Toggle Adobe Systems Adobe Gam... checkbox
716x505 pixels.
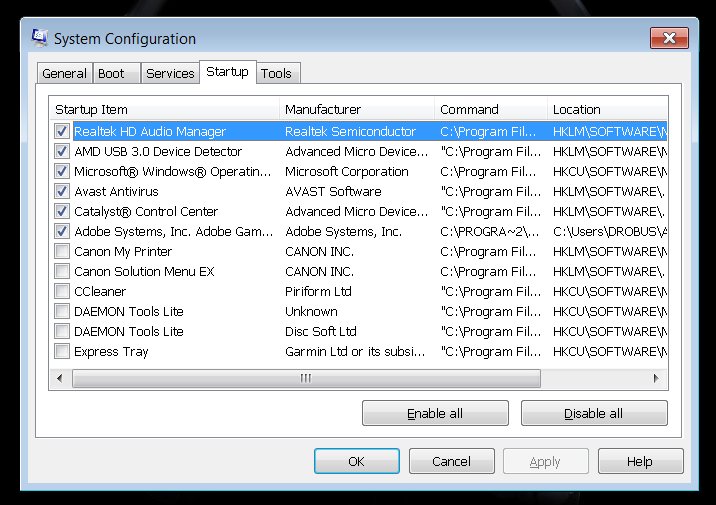click(62, 231)
